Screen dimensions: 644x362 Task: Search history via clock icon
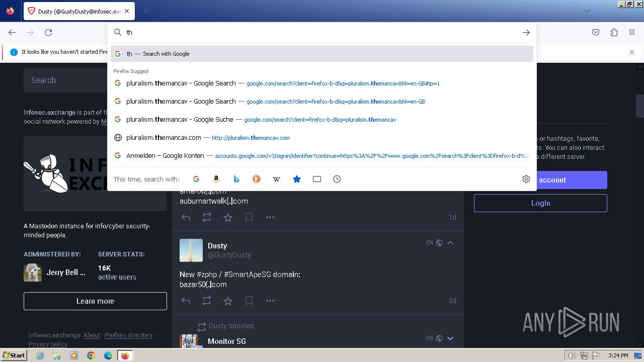coord(337,179)
